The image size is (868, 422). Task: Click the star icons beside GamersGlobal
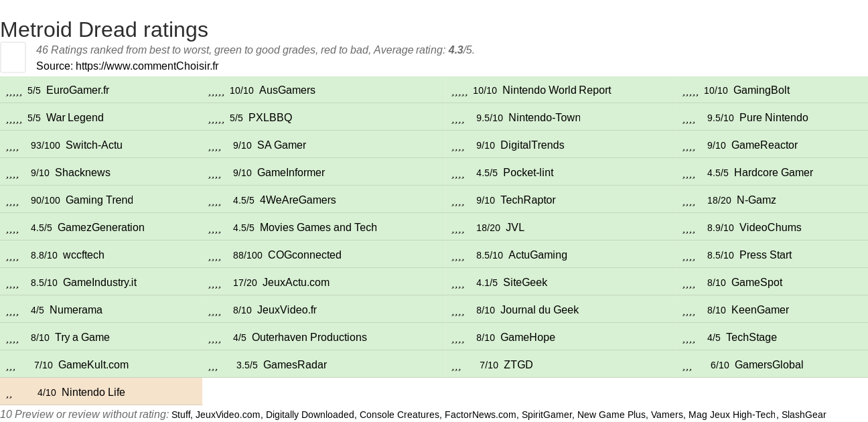687,365
